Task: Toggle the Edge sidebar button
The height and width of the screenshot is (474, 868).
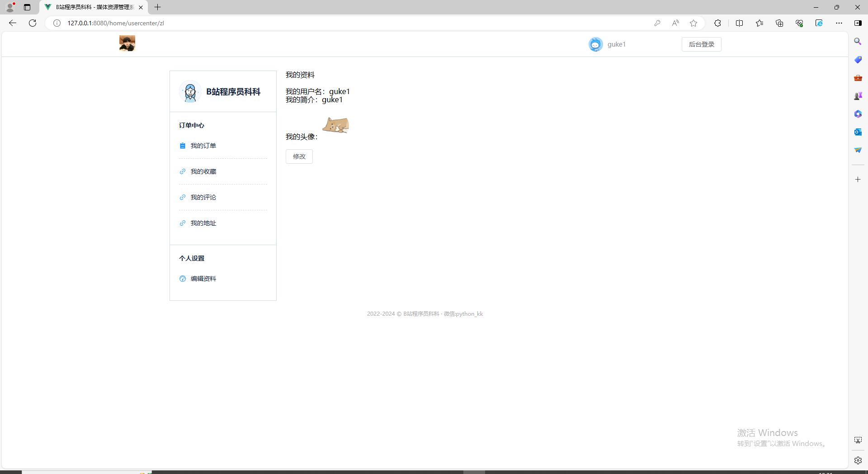Action: tap(858, 23)
